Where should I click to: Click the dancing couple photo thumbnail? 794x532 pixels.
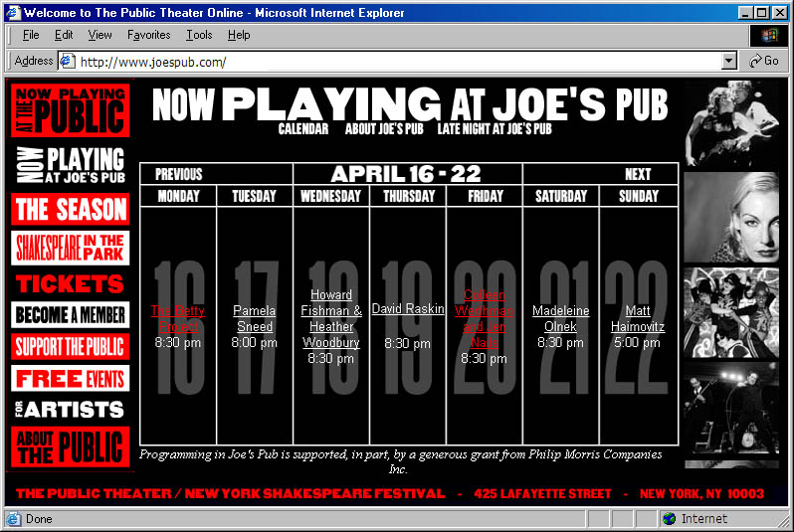(x=731, y=123)
